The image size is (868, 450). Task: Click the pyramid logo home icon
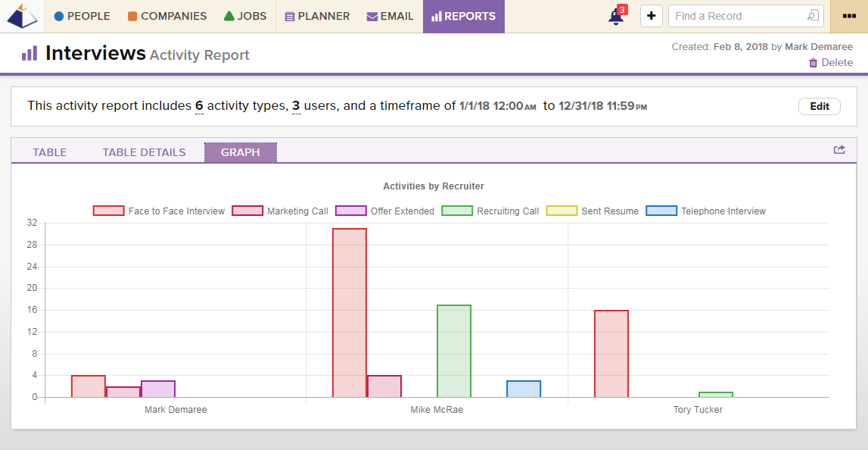(x=22, y=16)
